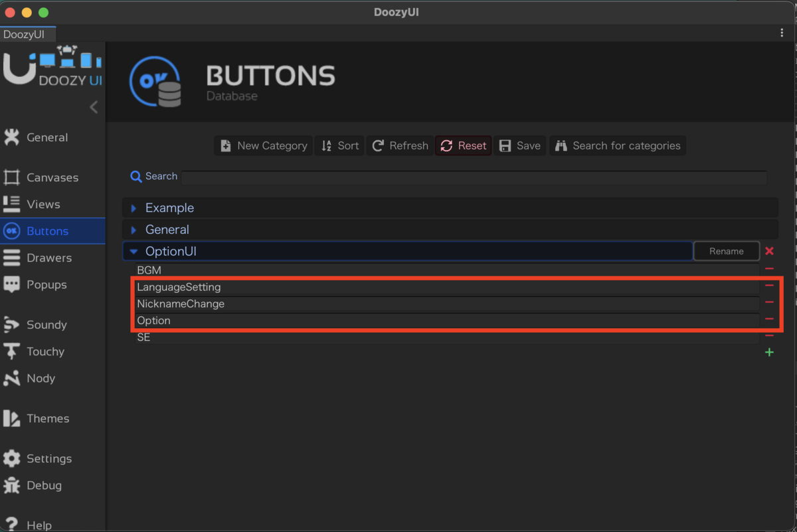This screenshot has height=532, width=797.
Task: Focus the Search input field
Action: pos(474,177)
